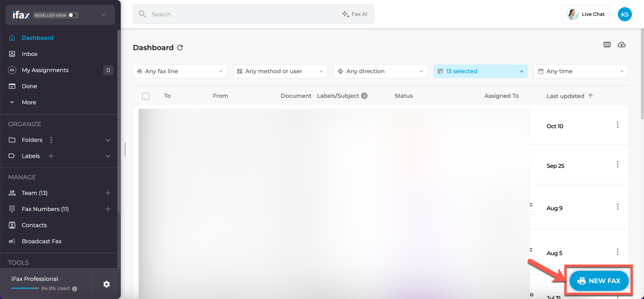644x299 pixels.
Task: Click Labels/Subject info icon
Action: tap(364, 96)
